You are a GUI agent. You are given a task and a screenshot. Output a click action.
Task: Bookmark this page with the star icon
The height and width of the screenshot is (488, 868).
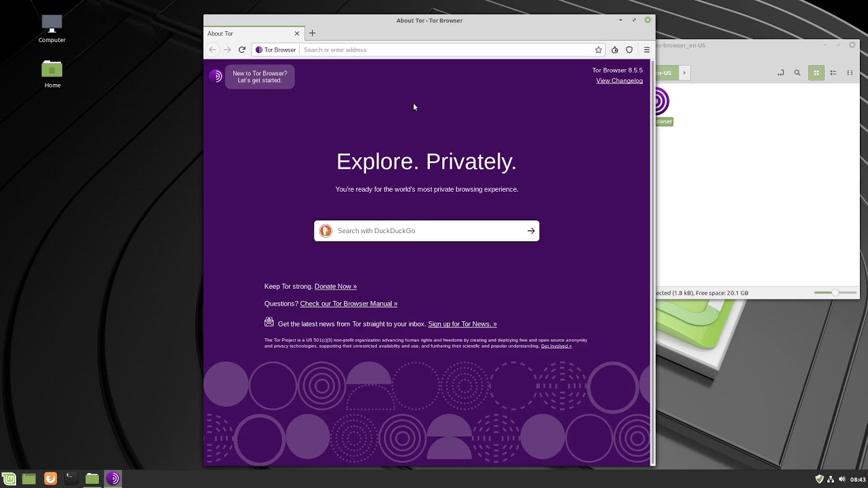coord(598,49)
